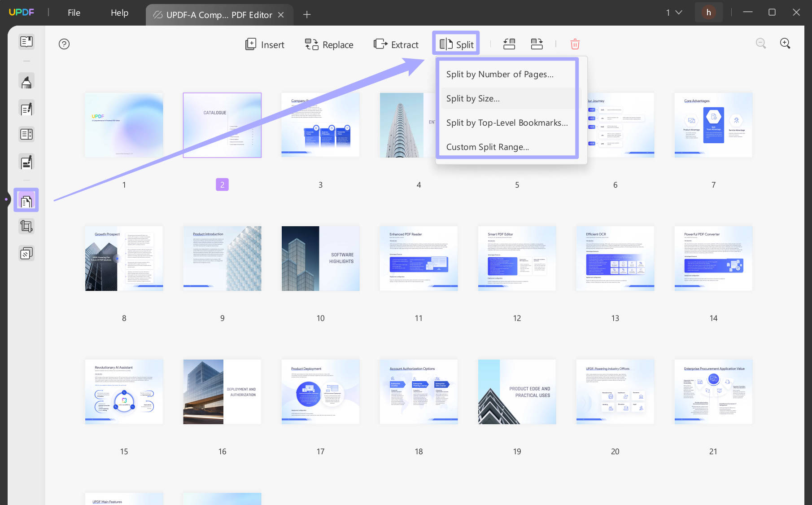
Task: Select the Reader mode icon
Action: (26, 41)
